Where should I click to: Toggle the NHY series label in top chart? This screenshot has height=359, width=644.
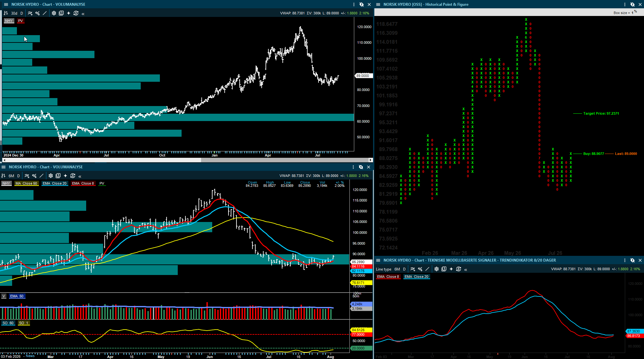point(9,21)
